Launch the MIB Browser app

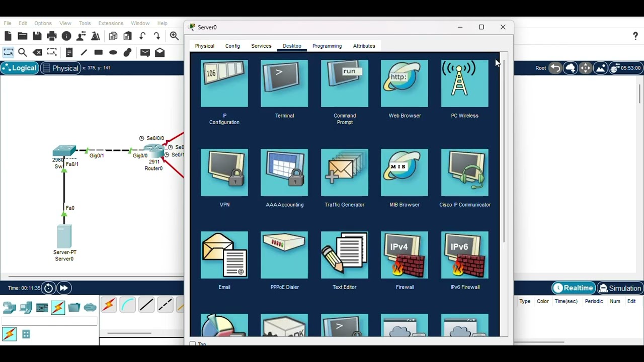(405, 172)
